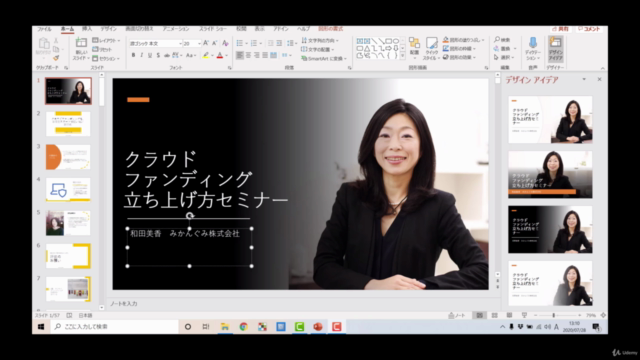Screen dimensions: 640x360
Task: Open the Section (セクション) dropdown
Action: click(106, 58)
